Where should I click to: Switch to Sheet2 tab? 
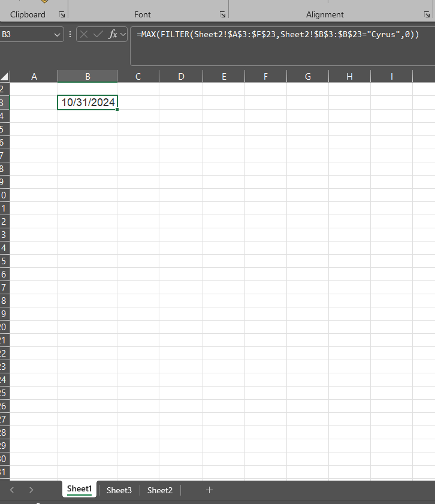[159, 490]
